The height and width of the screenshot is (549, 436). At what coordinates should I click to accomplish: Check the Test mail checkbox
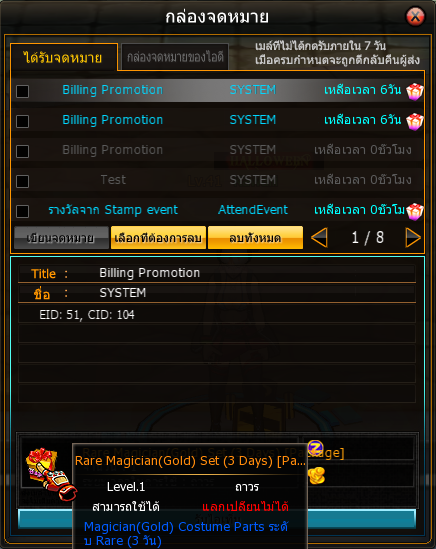pos(22,181)
